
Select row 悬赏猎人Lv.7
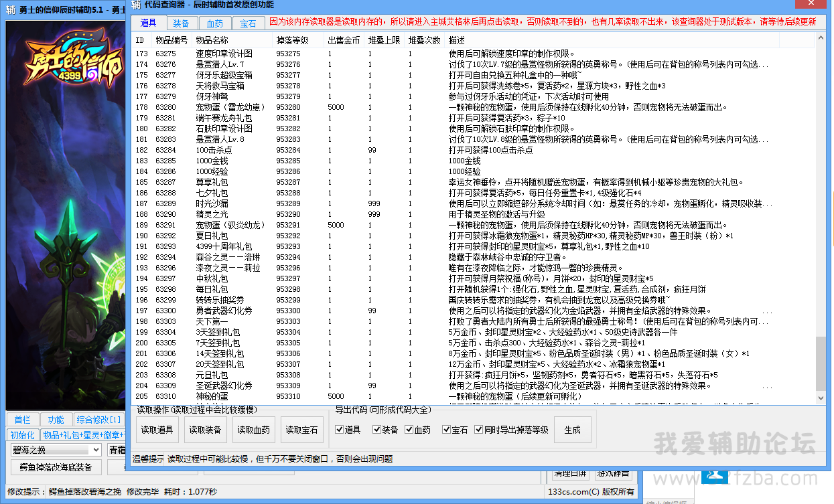point(473,64)
